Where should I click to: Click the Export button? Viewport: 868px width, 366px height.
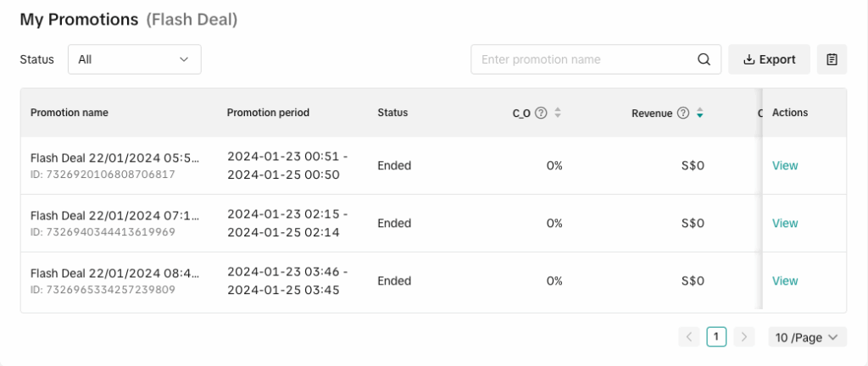[x=769, y=59]
